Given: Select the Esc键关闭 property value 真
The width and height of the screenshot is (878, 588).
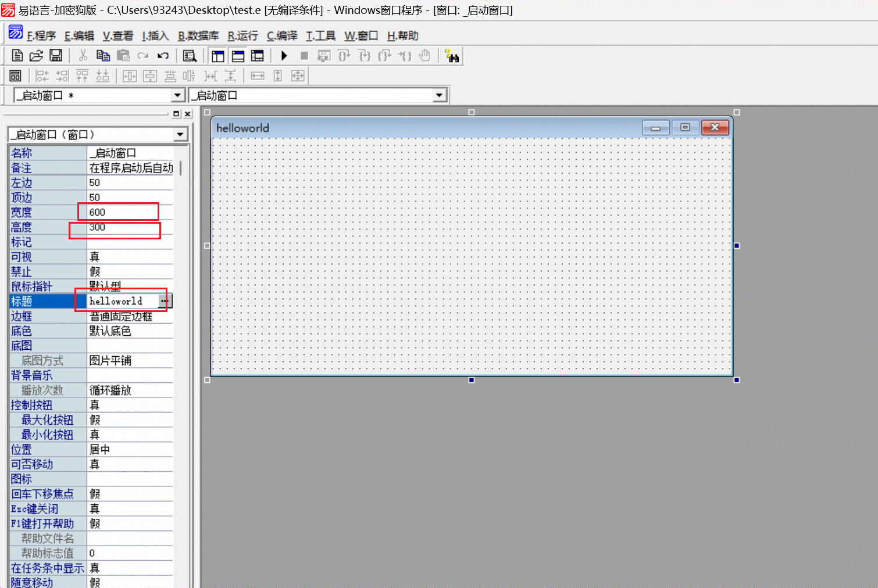Looking at the screenshot, I should pyautogui.click(x=130, y=508).
